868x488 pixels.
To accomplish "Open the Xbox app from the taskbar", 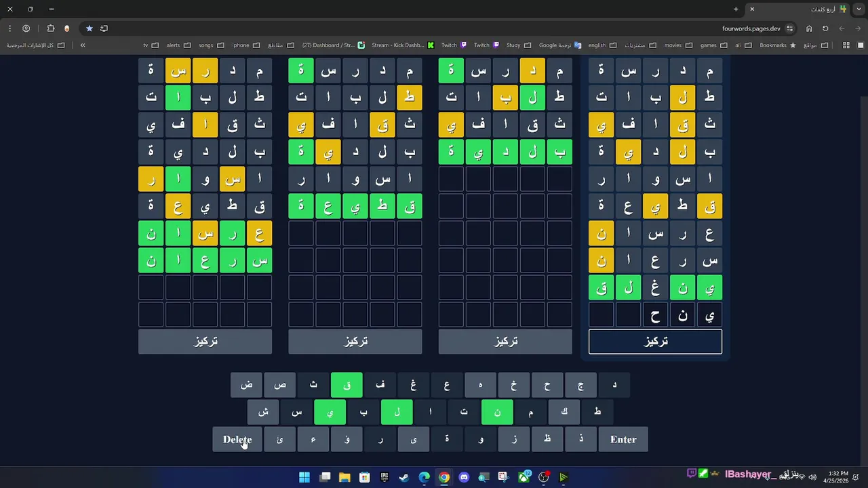I will [524, 477].
